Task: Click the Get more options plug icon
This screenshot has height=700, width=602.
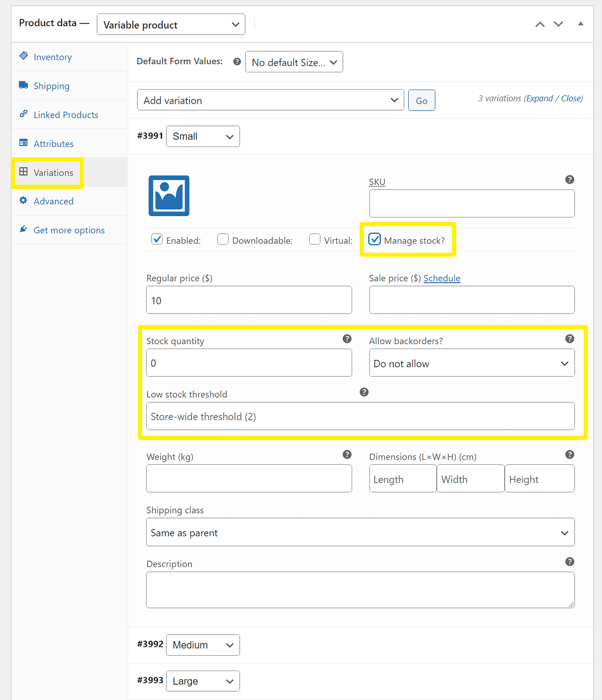Action: [x=23, y=229]
